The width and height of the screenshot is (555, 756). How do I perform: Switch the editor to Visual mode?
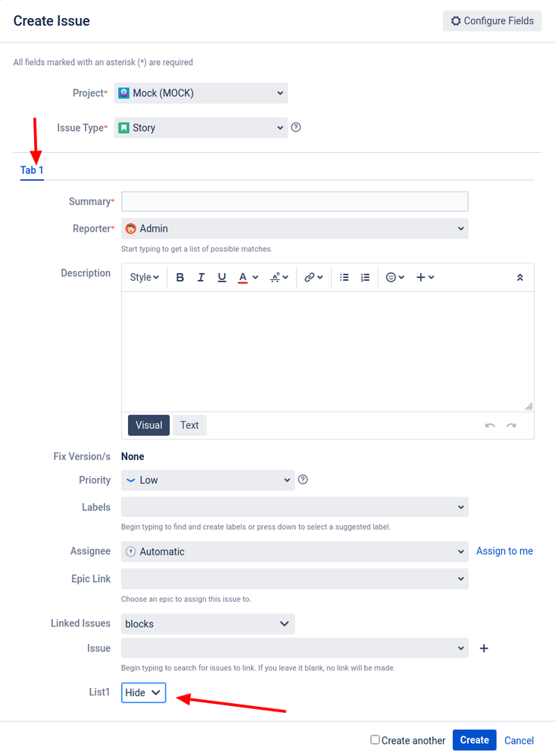[148, 425]
